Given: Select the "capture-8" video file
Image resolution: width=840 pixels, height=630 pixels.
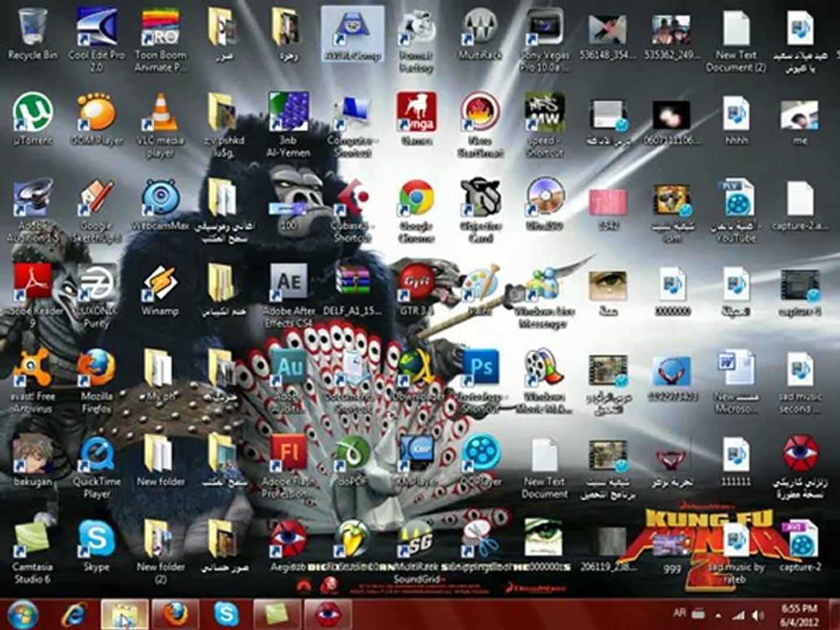Looking at the screenshot, I should tap(800, 290).
